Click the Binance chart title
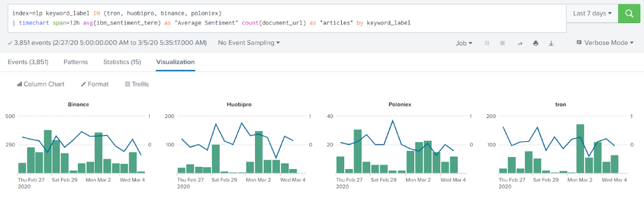 78,104
